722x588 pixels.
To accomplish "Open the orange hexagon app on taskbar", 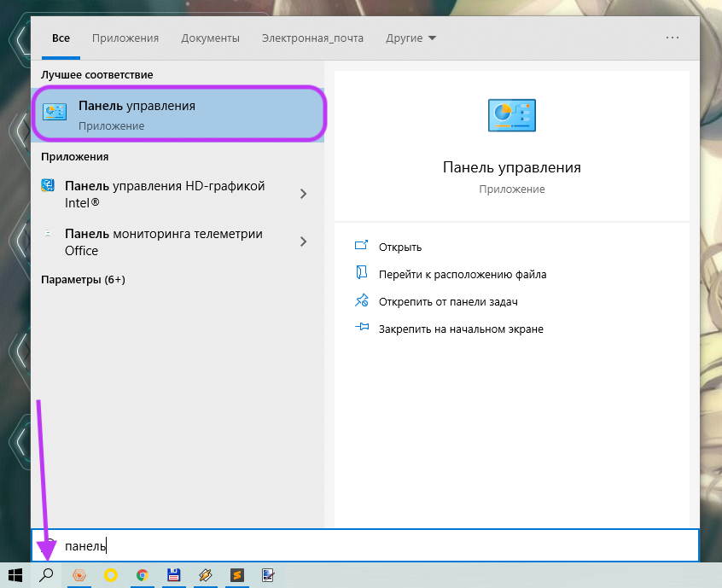I will 79,575.
